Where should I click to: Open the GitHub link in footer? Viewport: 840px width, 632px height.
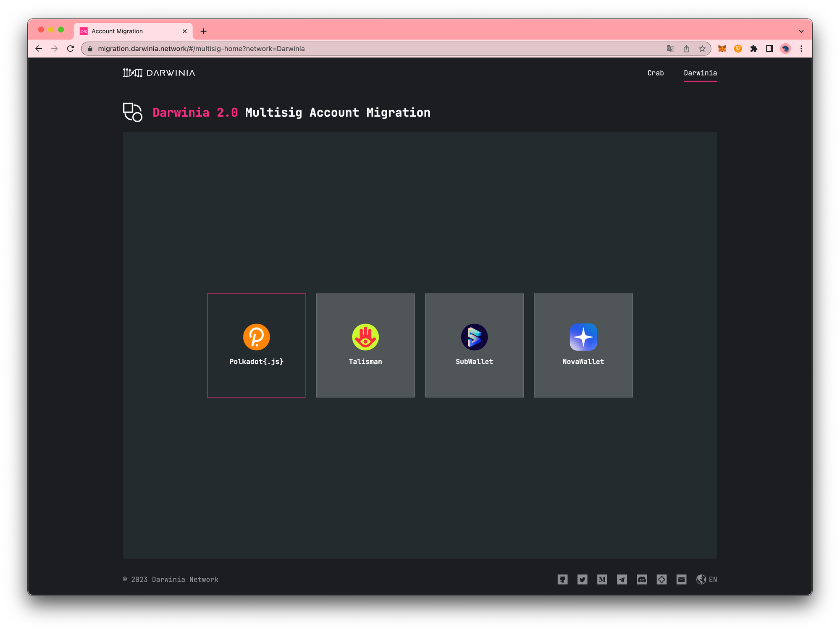pos(562,580)
